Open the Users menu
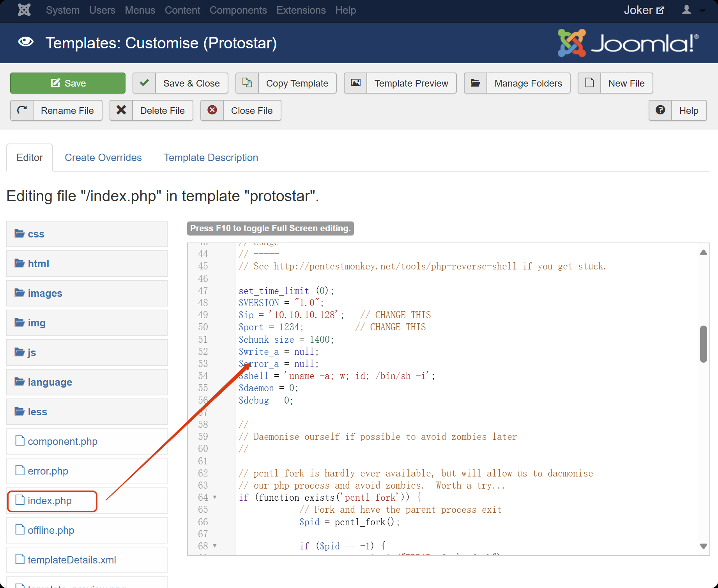Image resolution: width=718 pixels, height=588 pixels. coord(102,10)
